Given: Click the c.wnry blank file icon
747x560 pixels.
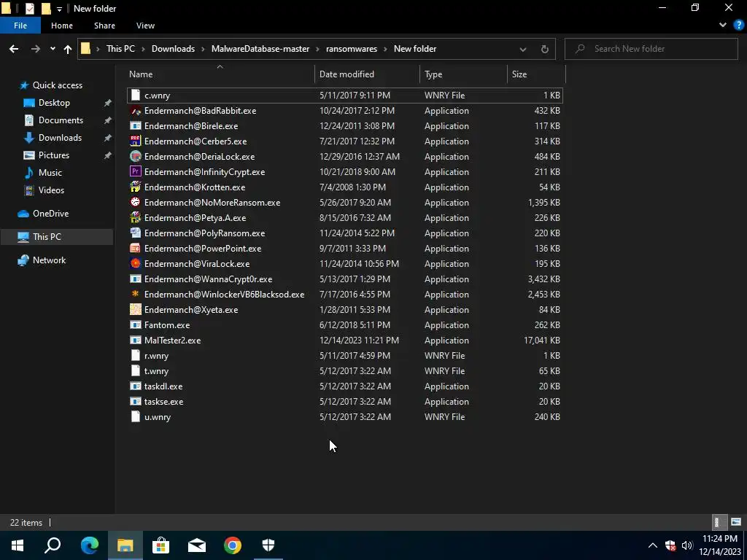Looking at the screenshot, I should (x=136, y=96).
